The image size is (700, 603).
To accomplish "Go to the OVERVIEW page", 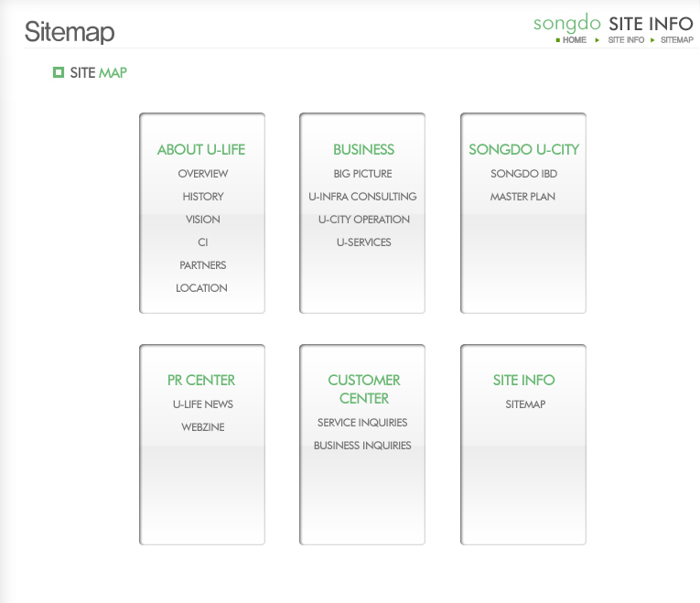I will coord(202,174).
